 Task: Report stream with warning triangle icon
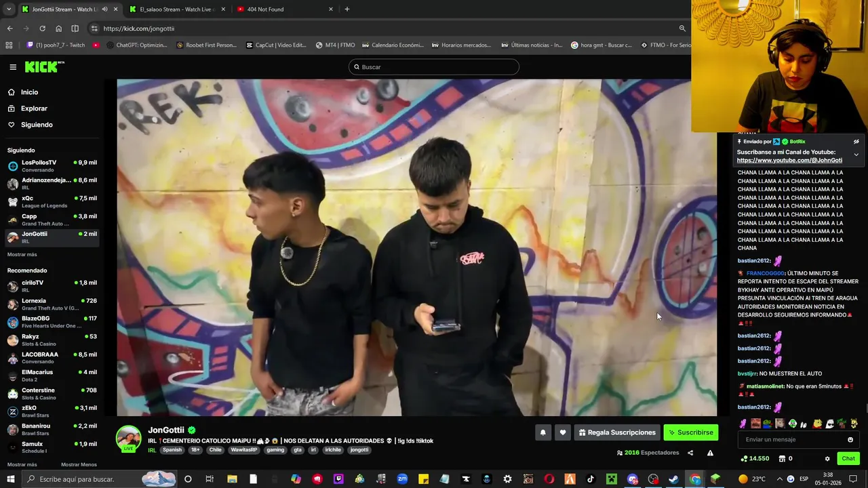[710, 453]
